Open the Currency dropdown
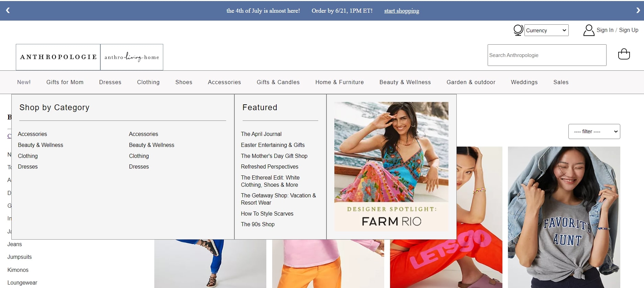 [x=546, y=30]
